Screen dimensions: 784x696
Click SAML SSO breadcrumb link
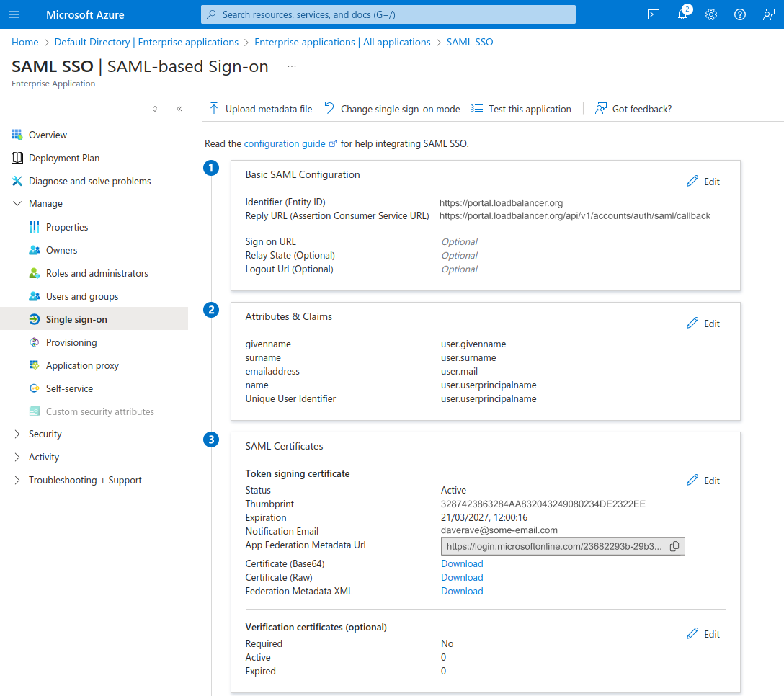pyautogui.click(x=470, y=42)
